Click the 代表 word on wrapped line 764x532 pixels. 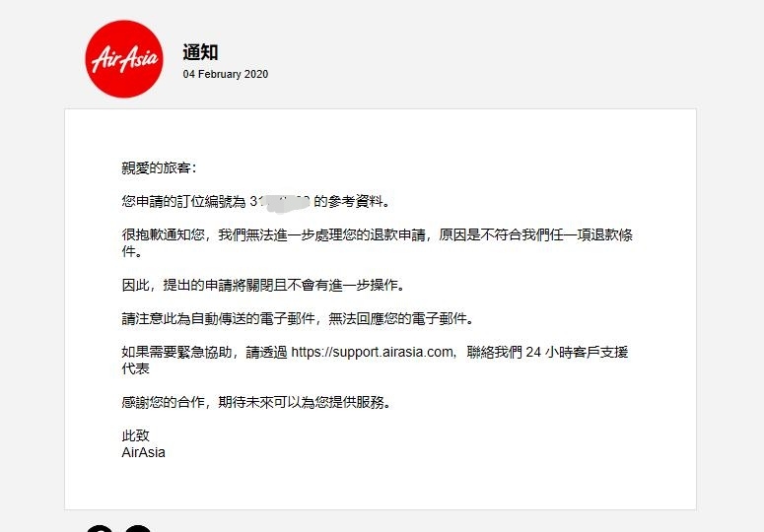pos(135,368)
